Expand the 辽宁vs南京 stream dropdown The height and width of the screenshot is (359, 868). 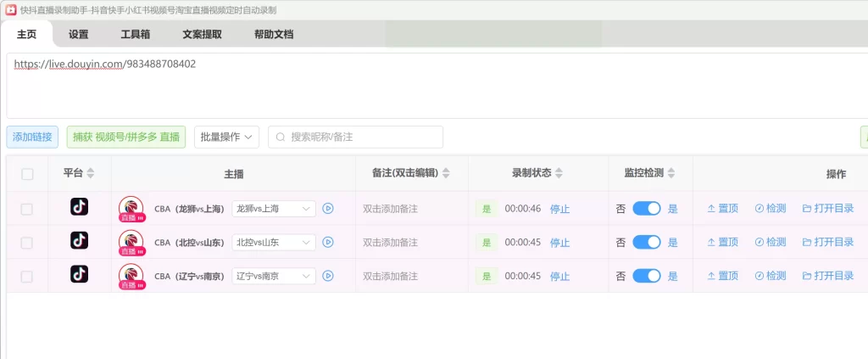pos(305,276)
